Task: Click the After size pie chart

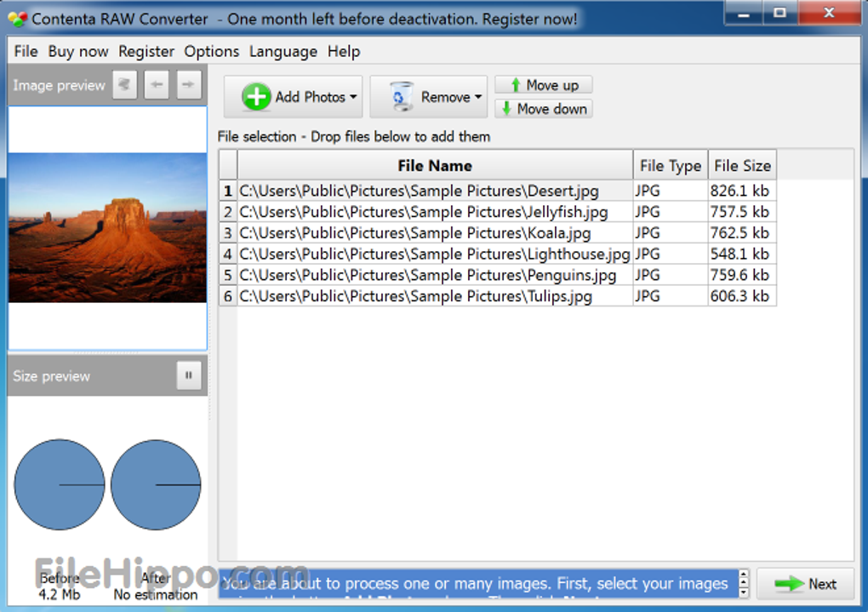Action: pos(156,484)
